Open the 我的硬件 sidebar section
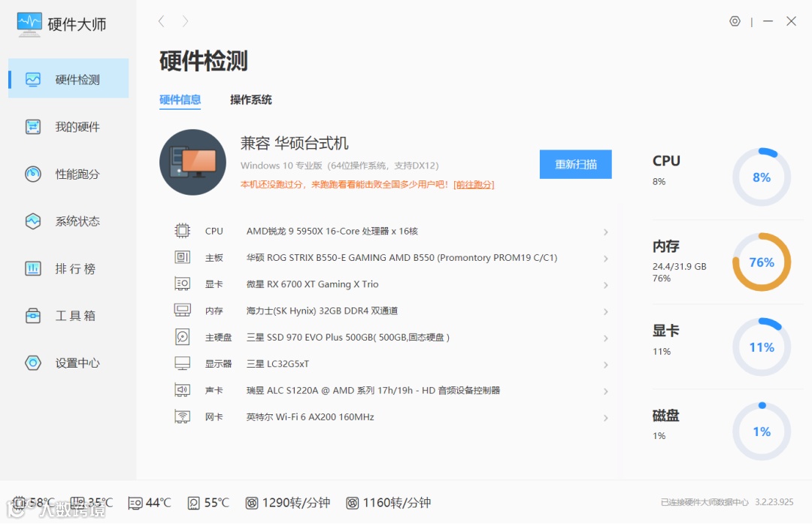This screenshot has height=524, width=812. coord(68,126)
